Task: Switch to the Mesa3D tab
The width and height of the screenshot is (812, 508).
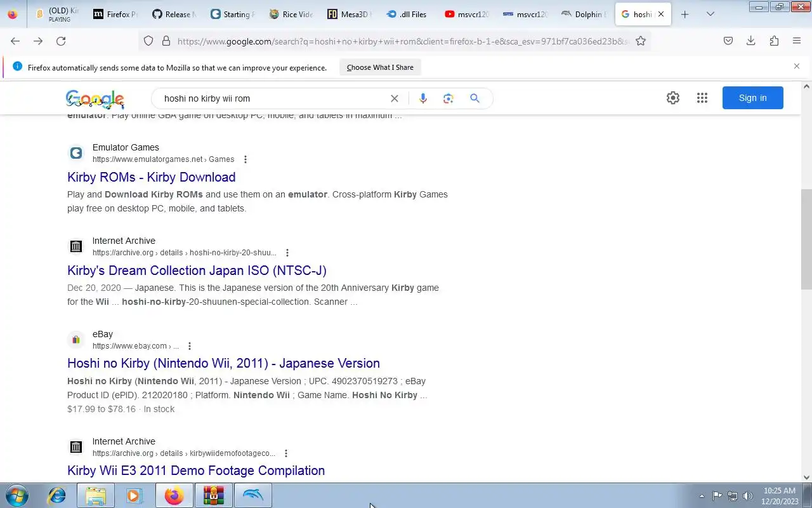Action: click(x=348, y=14)
